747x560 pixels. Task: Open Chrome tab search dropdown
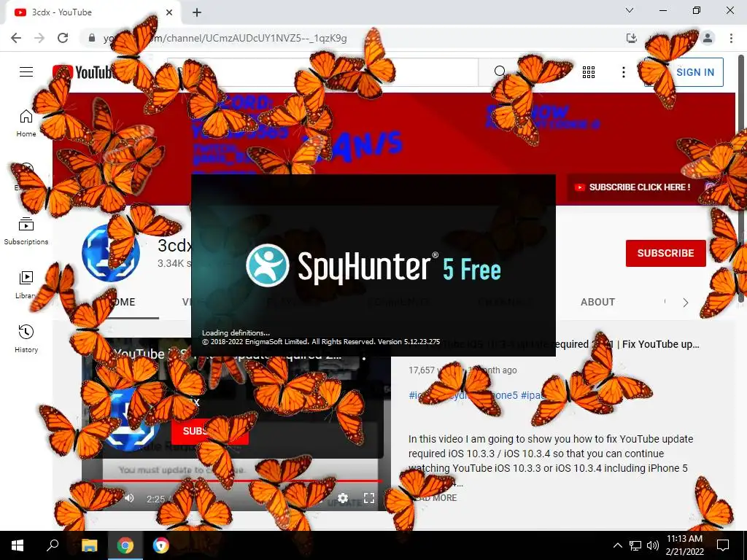tap(630, 10)
